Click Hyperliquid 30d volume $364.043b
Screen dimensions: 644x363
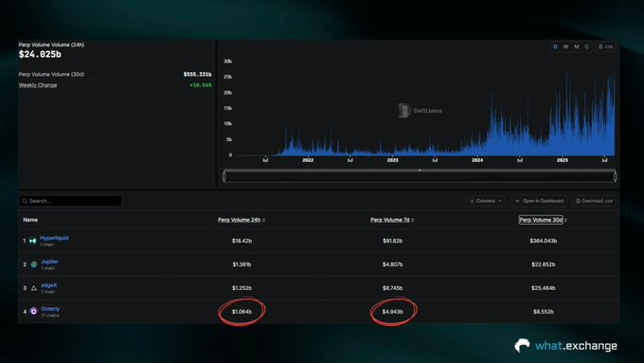coord(544,241)
